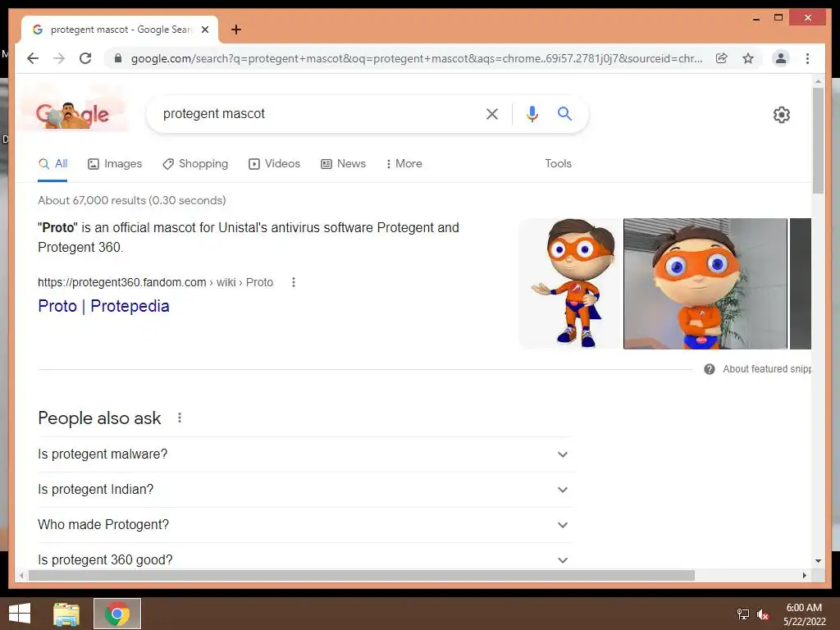The width and height of the screenshot is (840, 630).
Task: Open a new tab with the plus button
Action: [x=235, y=30]
